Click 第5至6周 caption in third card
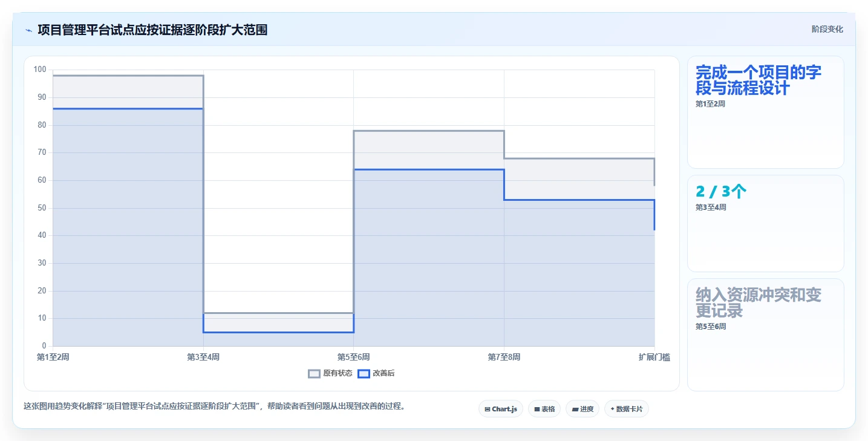868x441 pixels. pos(711,326)
